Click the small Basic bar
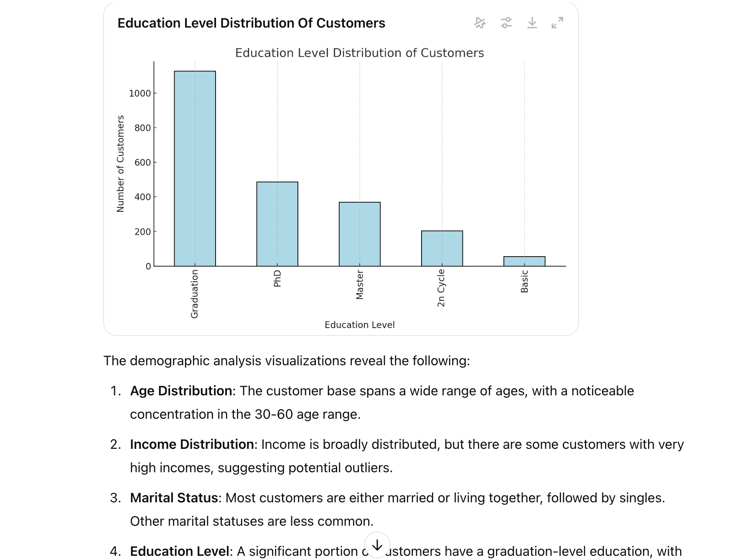This screenshot has height=560, width=737. click(x=524, y=261)
